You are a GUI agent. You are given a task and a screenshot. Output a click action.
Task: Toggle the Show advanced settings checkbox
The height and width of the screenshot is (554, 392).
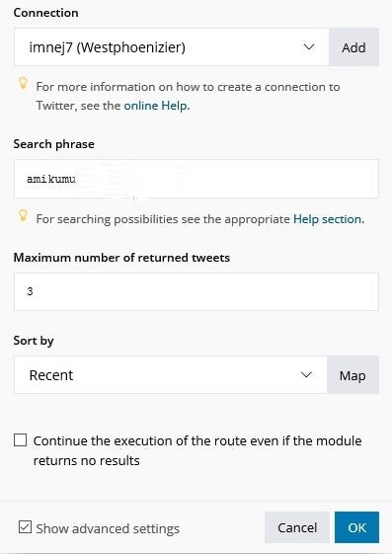25,526
